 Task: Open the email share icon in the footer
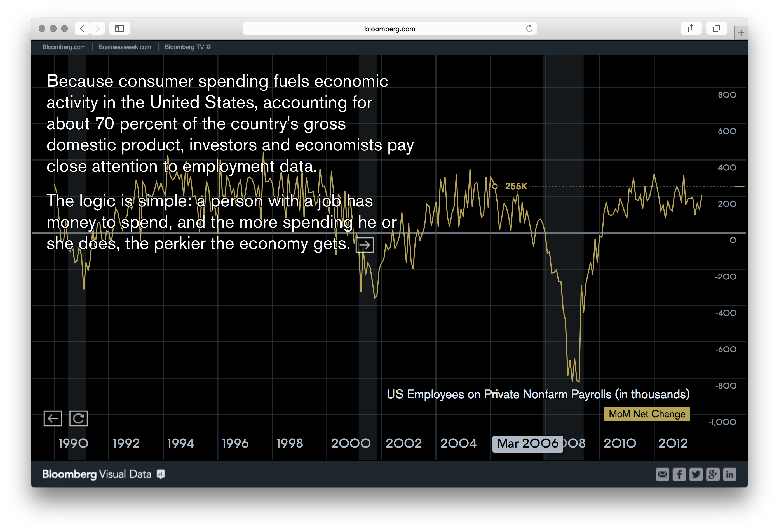tap(662, 474)
